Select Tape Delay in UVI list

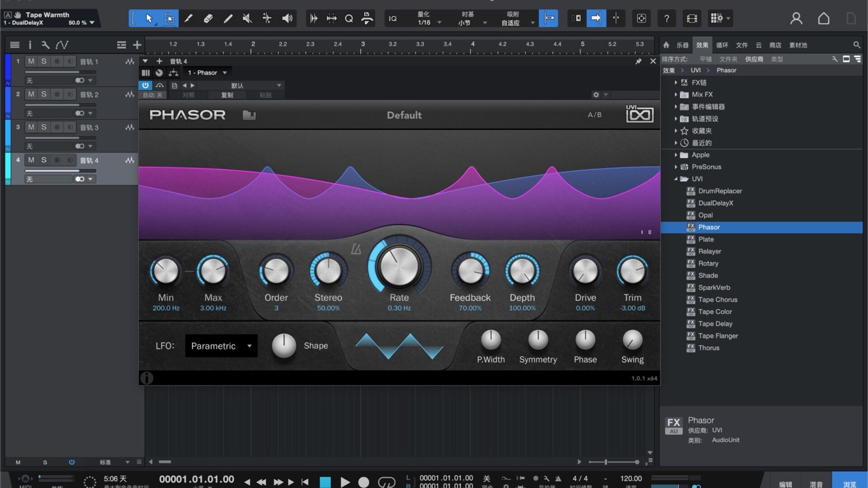click(x=715, y=324)
